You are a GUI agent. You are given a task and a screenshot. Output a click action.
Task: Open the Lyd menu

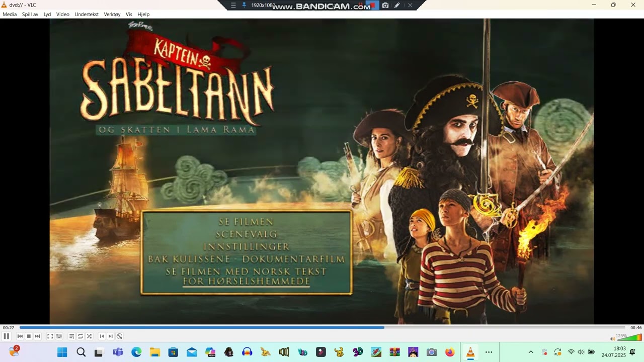pyautogui.click(x=47, y=14)
